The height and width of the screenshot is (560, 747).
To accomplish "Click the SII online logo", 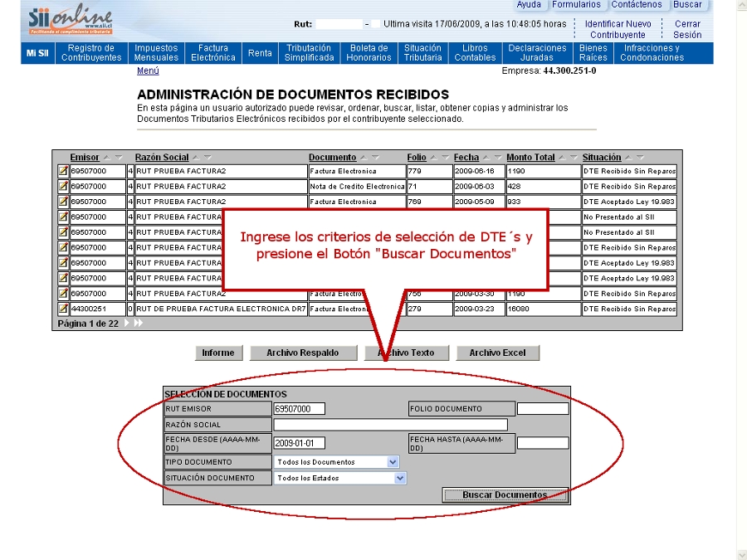I will [71, 20].
